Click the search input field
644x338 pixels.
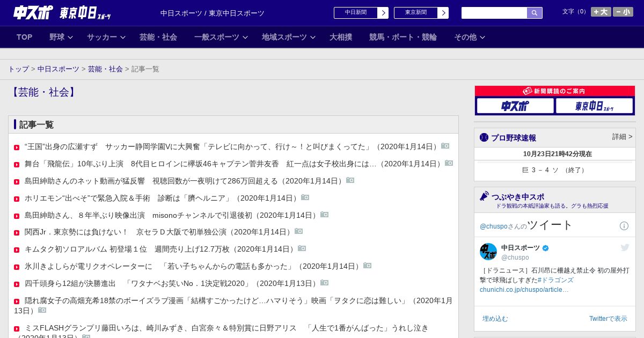(x=494, y=13)
